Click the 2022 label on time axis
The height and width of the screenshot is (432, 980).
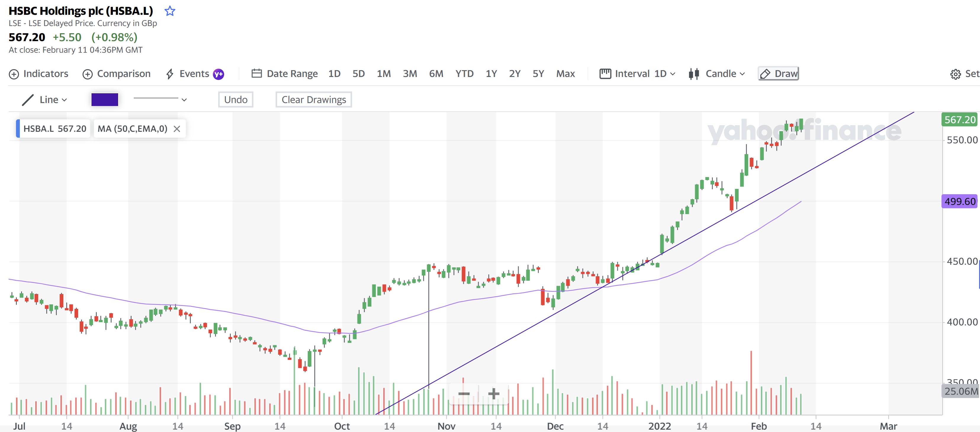(x=660, y=426)
